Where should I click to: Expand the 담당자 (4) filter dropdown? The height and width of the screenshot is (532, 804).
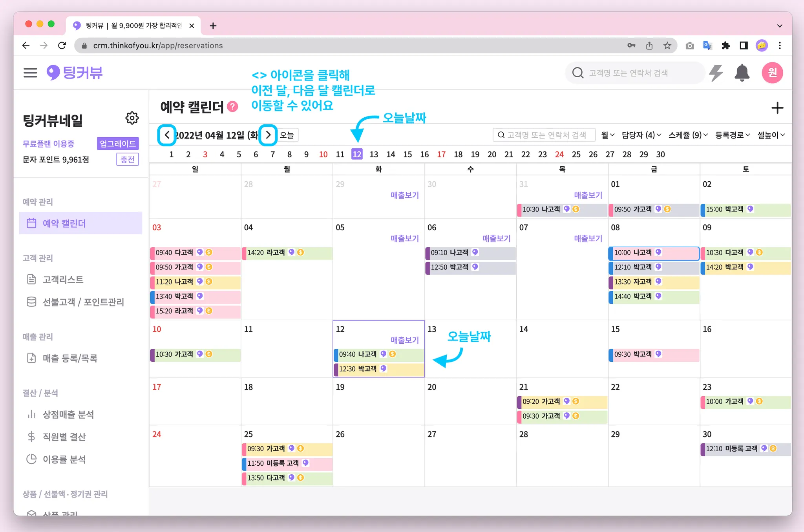(641, 135)
